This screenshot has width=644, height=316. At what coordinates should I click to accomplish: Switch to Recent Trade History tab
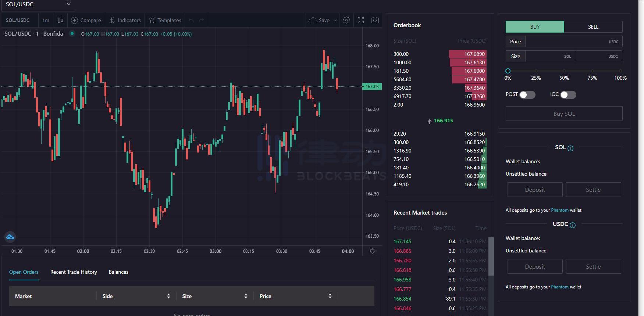click(x=74, y=272)
